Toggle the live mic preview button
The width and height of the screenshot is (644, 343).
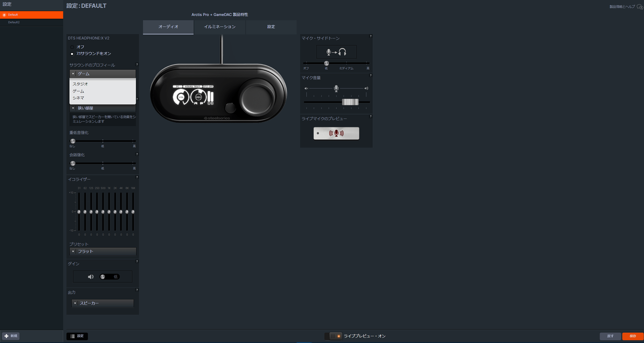point(336,133)
